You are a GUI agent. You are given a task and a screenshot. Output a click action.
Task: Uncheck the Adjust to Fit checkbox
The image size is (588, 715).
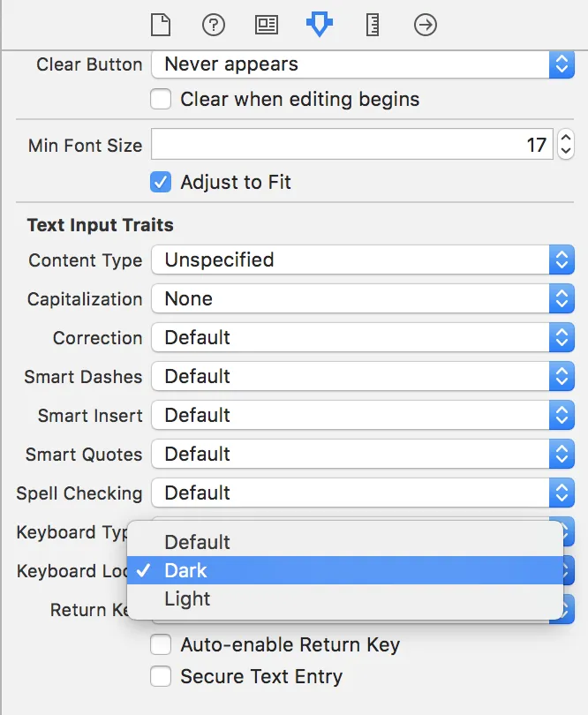click(161, 183)
